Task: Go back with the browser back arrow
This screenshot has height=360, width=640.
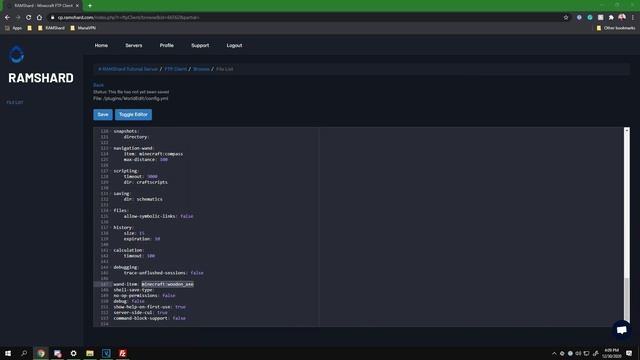Action: pos(7,18)
